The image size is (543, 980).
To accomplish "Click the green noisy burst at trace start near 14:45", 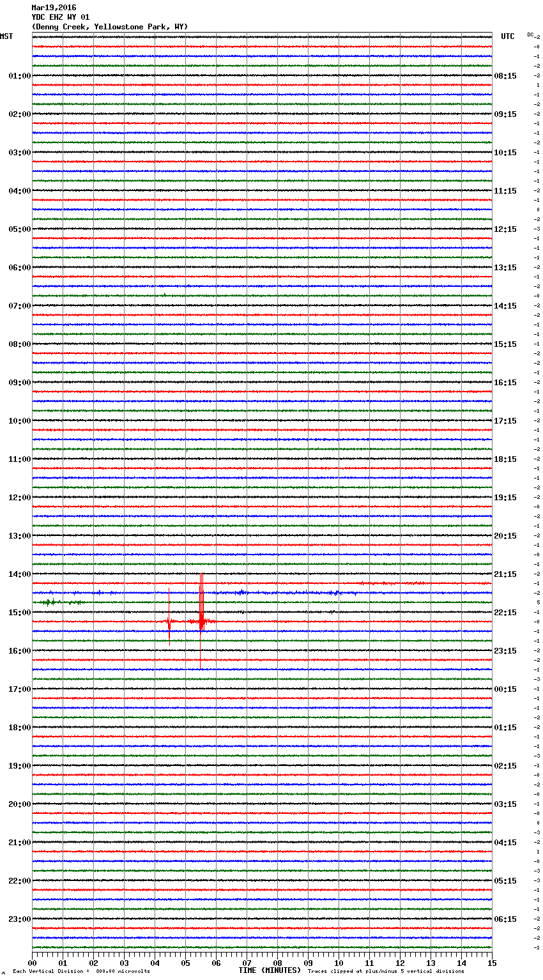I will tap(59, 602).
